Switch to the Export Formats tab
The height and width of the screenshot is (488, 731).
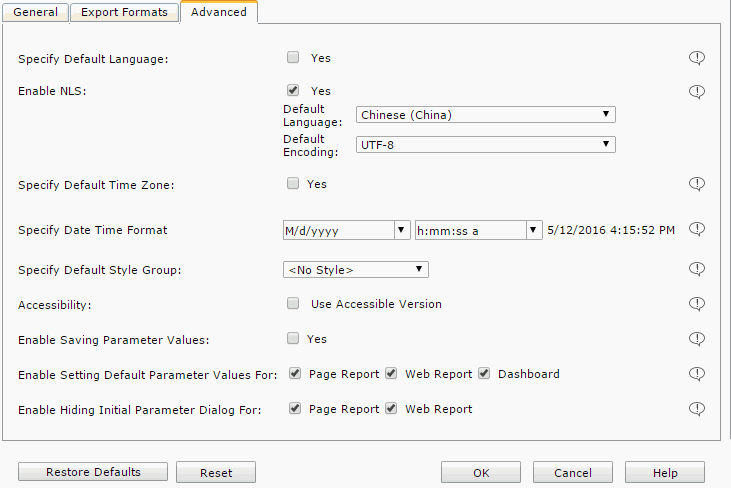125,13
